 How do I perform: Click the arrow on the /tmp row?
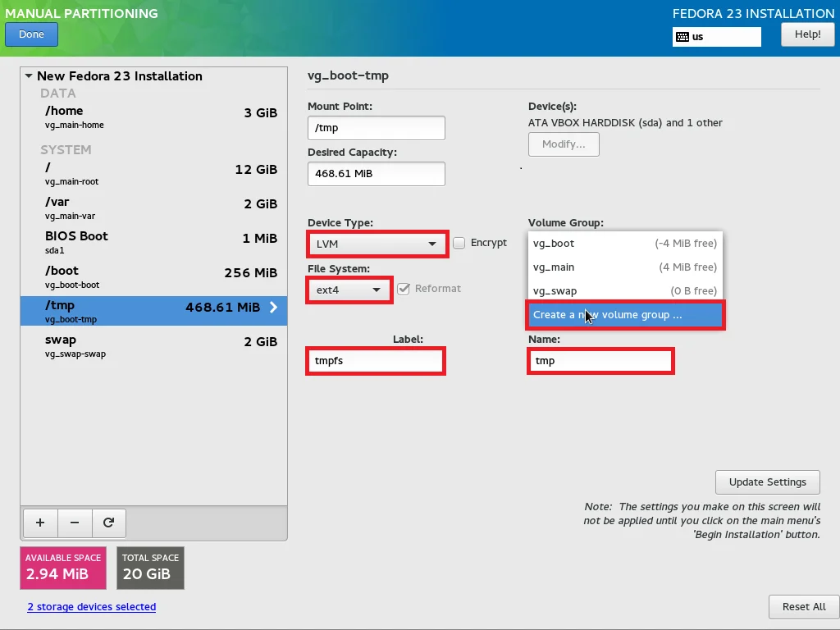273,307
